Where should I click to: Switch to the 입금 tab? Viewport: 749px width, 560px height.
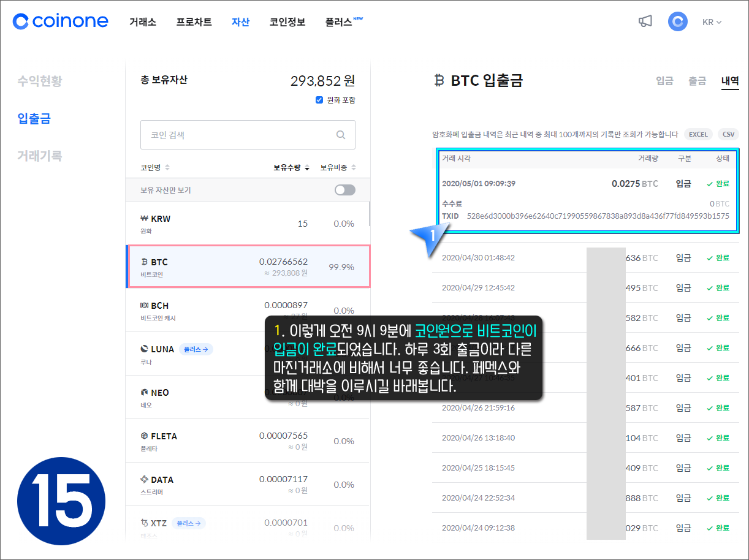[664, 81]
